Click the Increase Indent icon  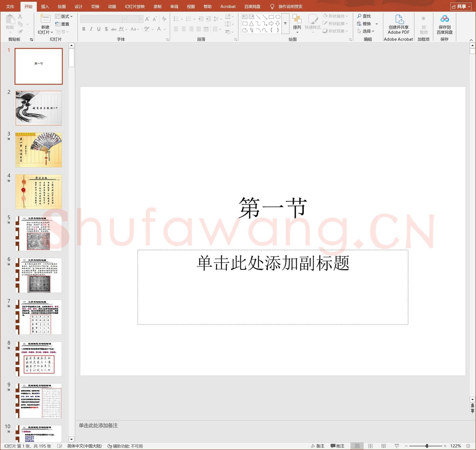(208, 19)
